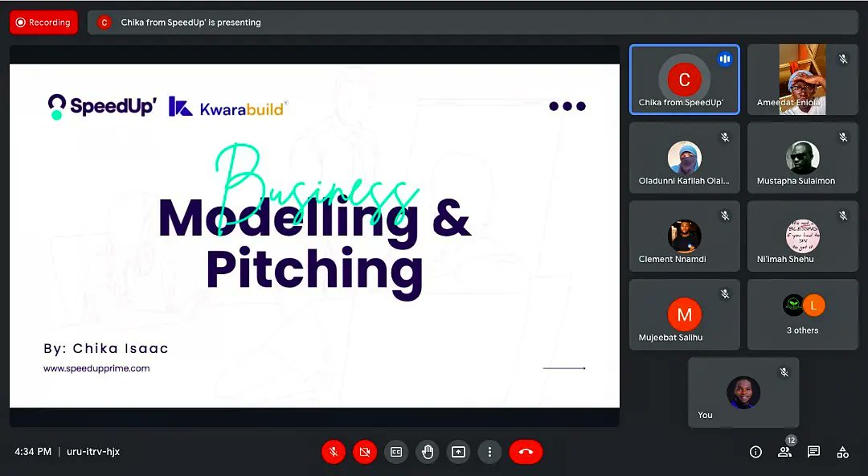Open the Activities panel
The height and width of the screenshot is (476, 868).
842,452
